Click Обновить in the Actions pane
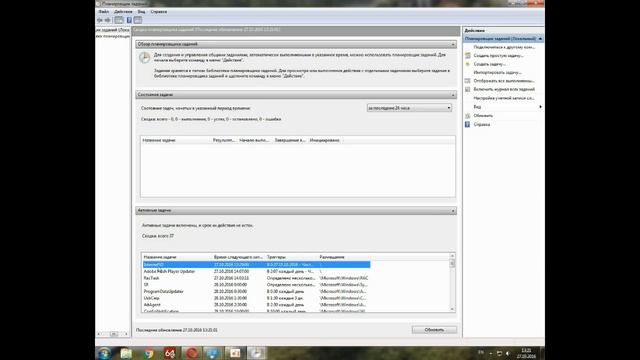Image resolution: width=640 pixels, height=360 pixels. [x=483, y=116]
